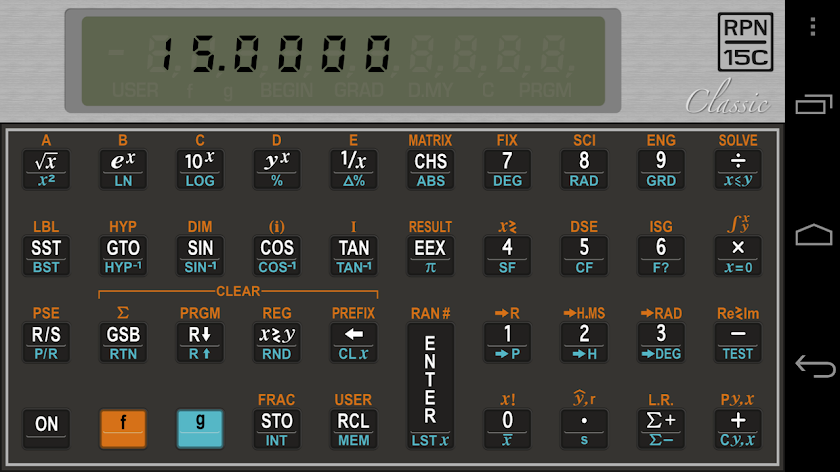Tap the digit 6 key
The height and width of the screenshot is (472, 840).
tap(661, 256)
